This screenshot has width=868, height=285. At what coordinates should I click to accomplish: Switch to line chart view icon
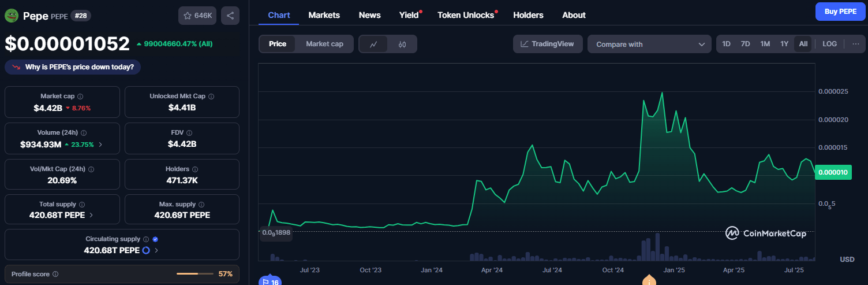[x=373, y=44]
